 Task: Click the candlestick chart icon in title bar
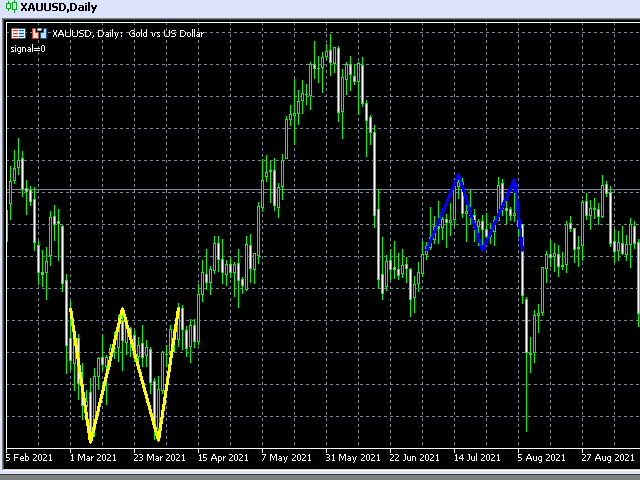coord(10,8)
